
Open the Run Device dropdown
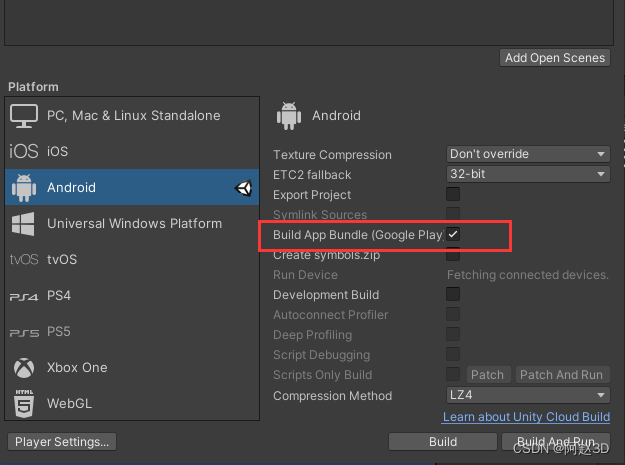pos(528,275)
